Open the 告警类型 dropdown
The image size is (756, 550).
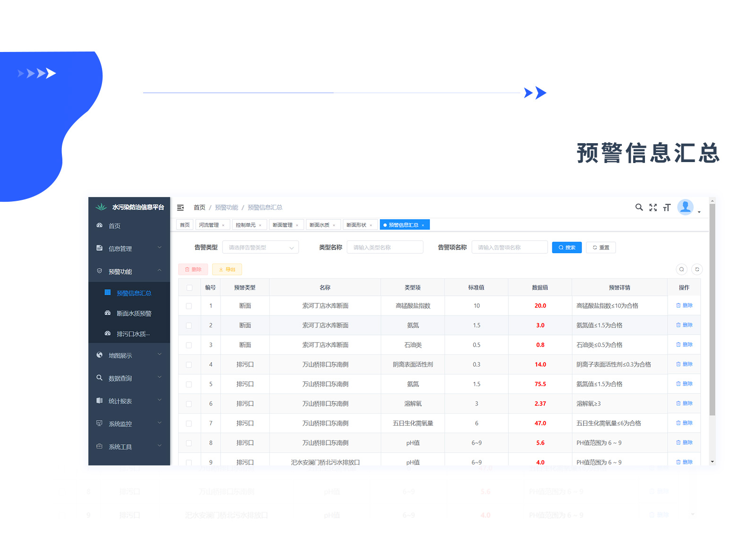[x=260, y=248]
